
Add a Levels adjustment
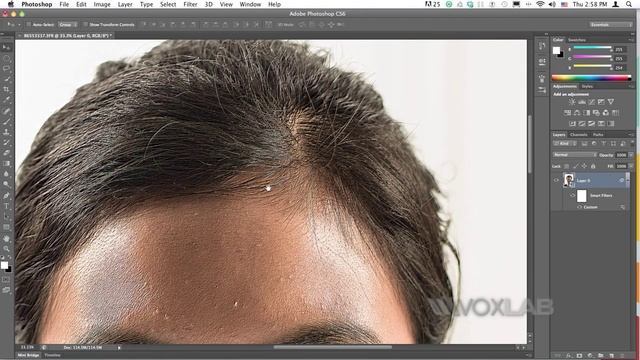(582, 102)
